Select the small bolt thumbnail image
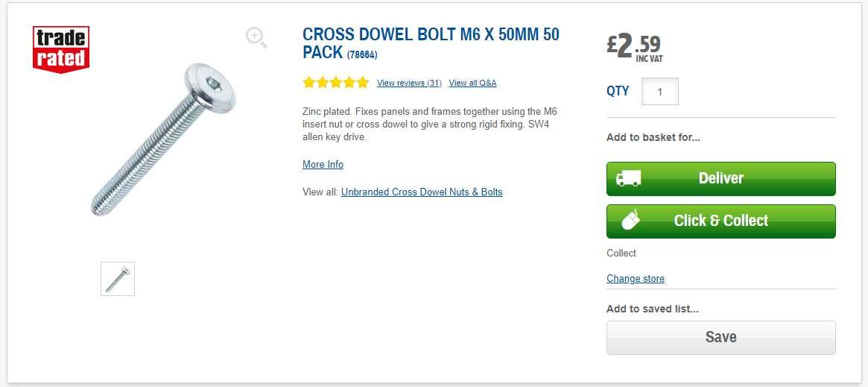 pos(118,279)
